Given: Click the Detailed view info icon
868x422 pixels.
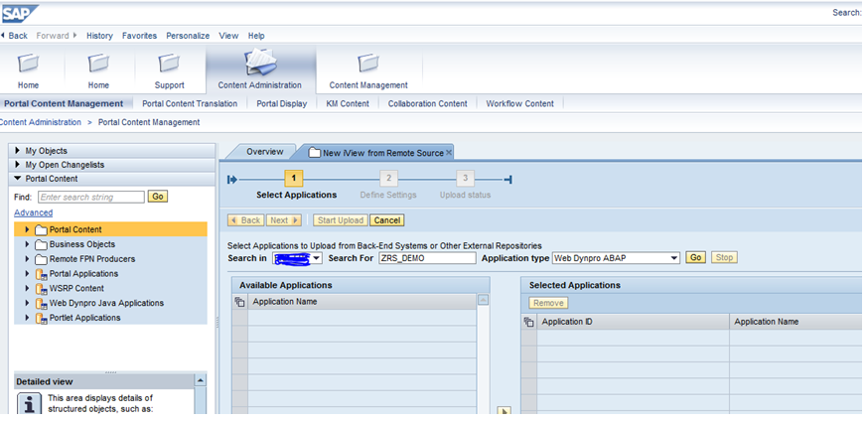Looking at the screenshot, I should tap(30, 404).
